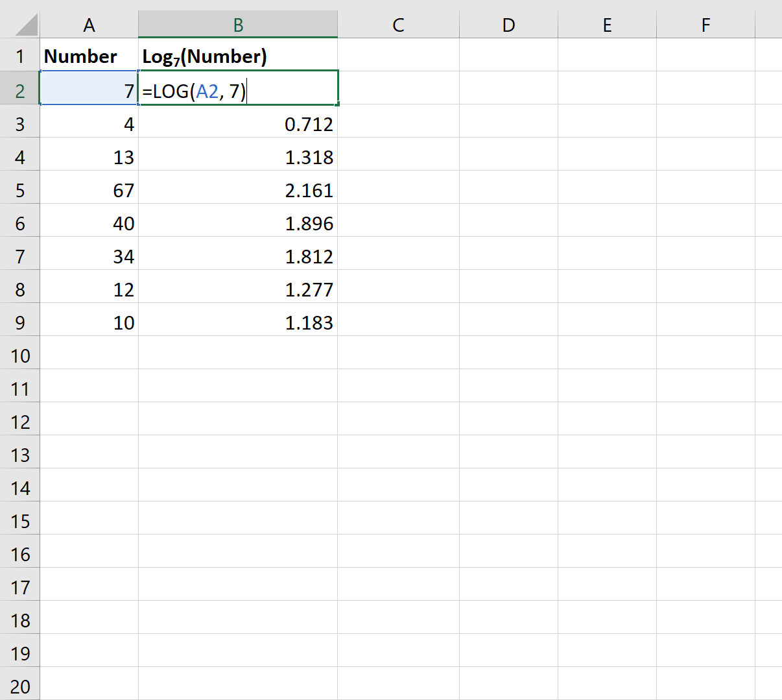Viewport: 782px width, 700px height.
Task: Select empty cell D10
Action: point(508,355)
